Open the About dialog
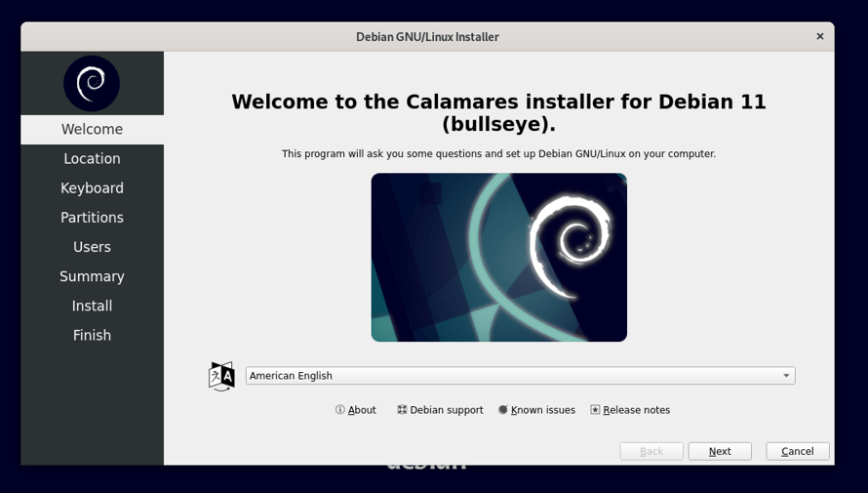 coord(356,410)
